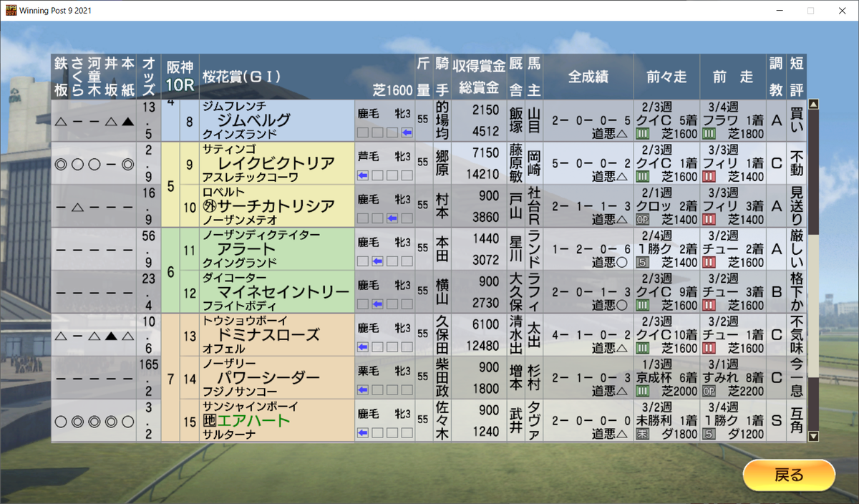Click the green GIII badge in ドミナスローズ's 前々走 cell
Screen dimensions: 859x504
coord(642,348)
